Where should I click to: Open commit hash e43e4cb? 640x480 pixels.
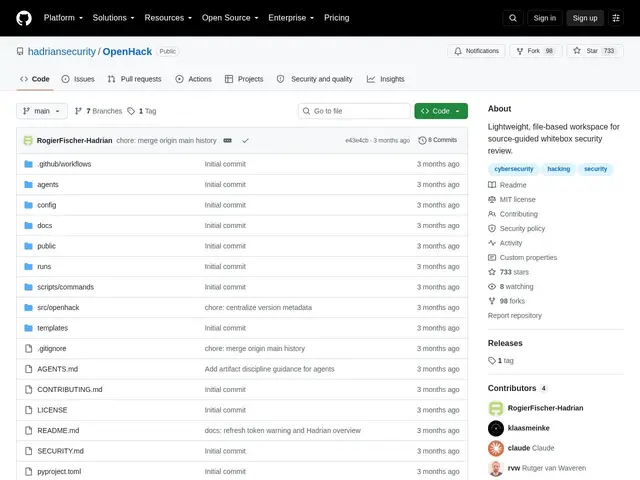click(356, 140)
